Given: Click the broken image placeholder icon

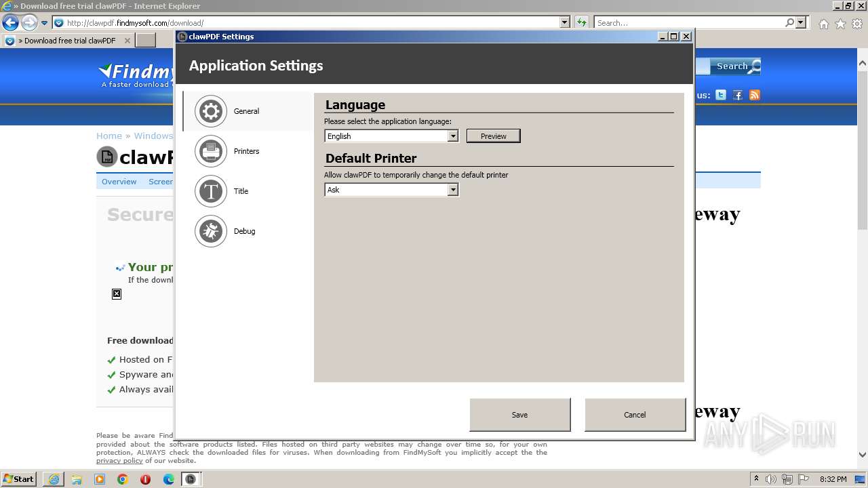Looking at the screenshot, I should (117, 294).
